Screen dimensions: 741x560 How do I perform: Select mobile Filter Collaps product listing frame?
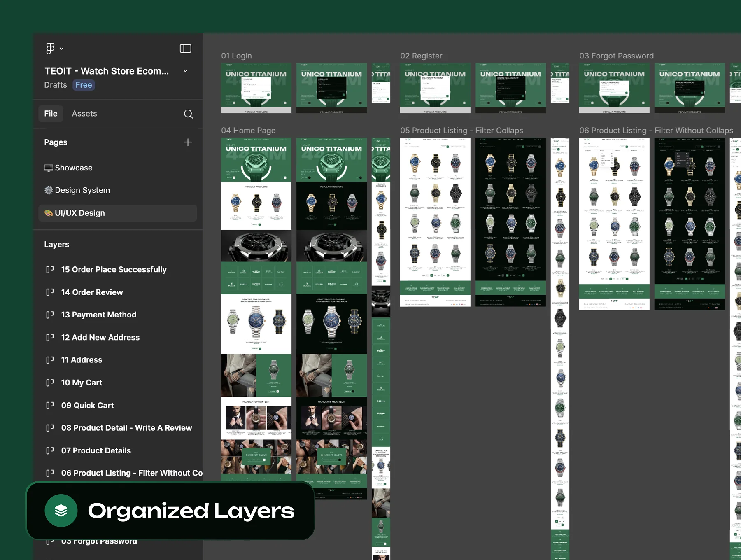560,348
